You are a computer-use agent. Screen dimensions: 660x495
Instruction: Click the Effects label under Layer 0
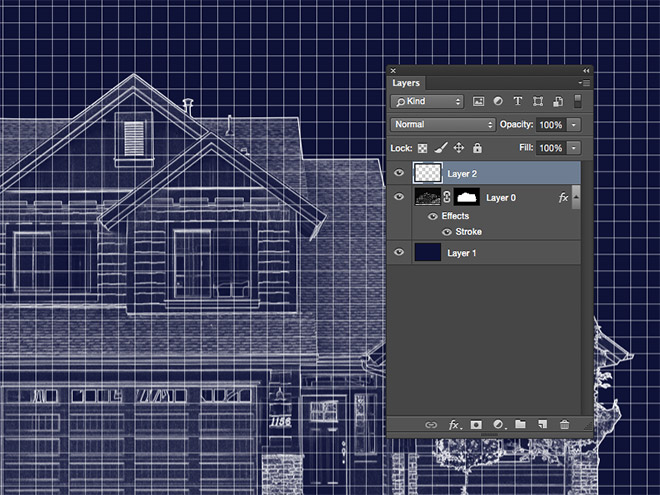click(455, 216)
